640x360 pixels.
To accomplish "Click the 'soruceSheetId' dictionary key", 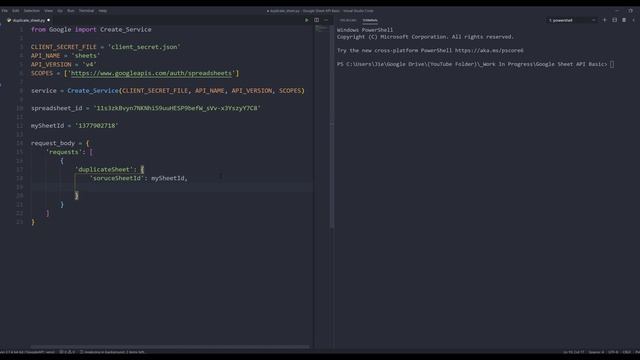I will point(117,178).
